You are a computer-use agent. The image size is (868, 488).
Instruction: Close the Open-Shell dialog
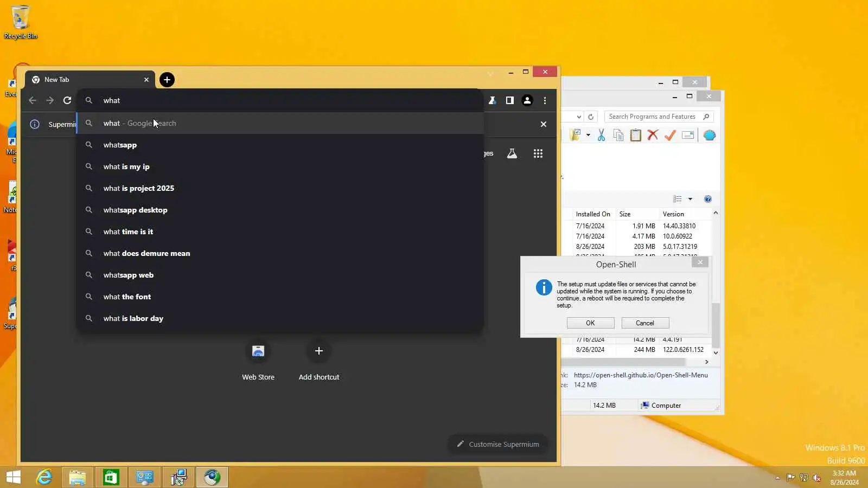pyautogui.click(x=700, y=262)
